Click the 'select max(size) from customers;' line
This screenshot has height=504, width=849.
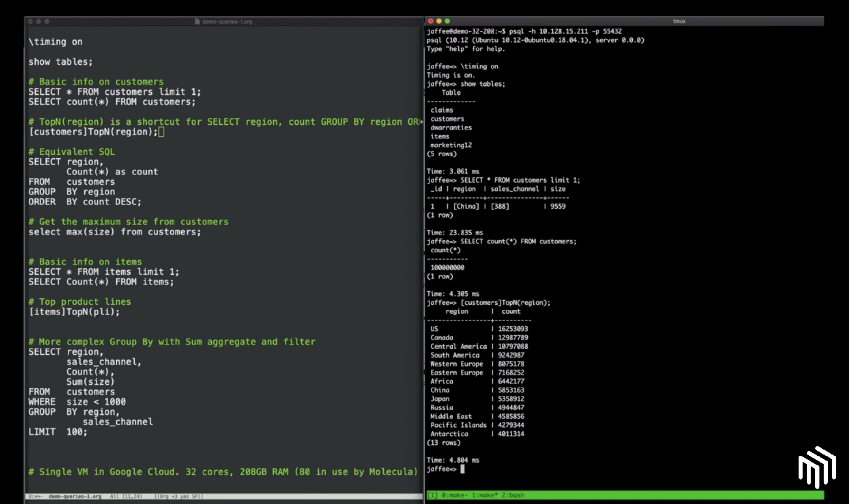pos(115,232)
